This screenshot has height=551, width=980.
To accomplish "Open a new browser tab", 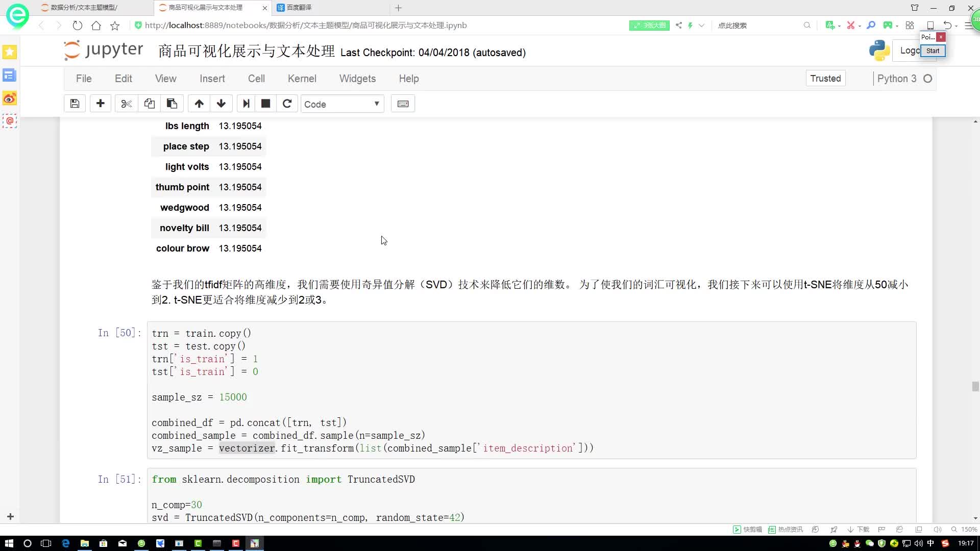I will click(399, 8).
